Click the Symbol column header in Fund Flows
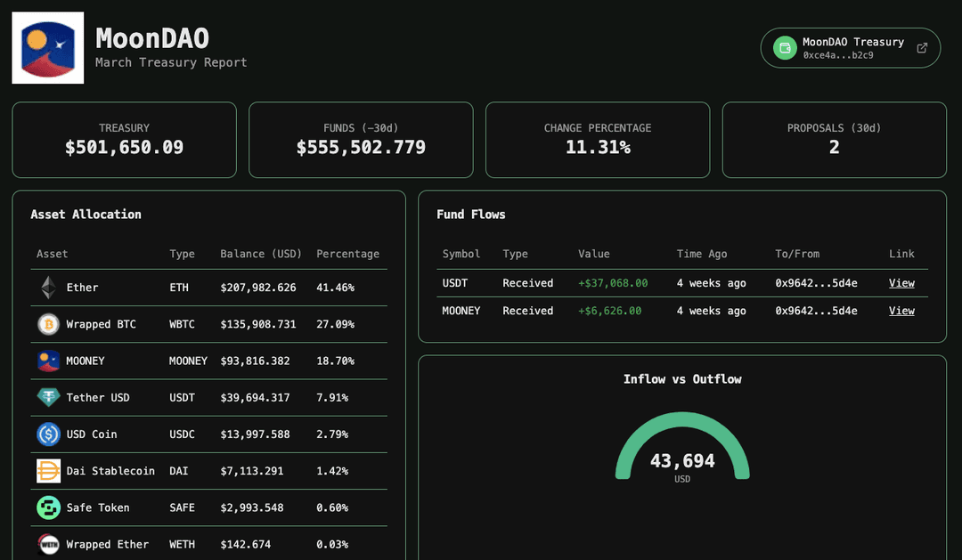 pyautogui.click(x=461, y=254)
